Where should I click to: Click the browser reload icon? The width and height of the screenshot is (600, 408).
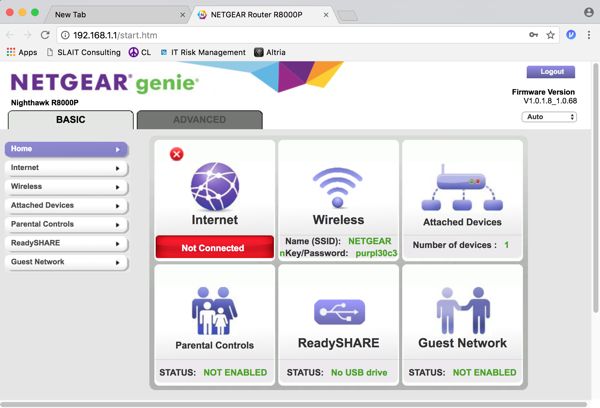45,35
